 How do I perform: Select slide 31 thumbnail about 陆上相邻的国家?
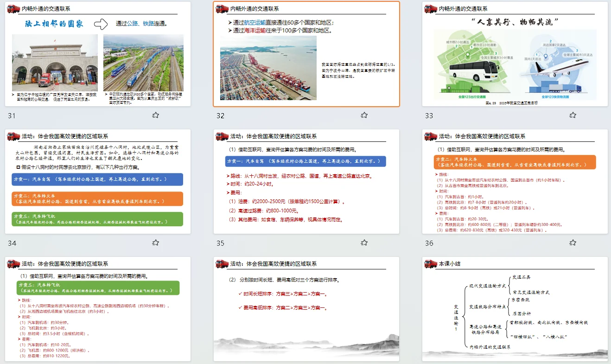(x=98, y=54)
